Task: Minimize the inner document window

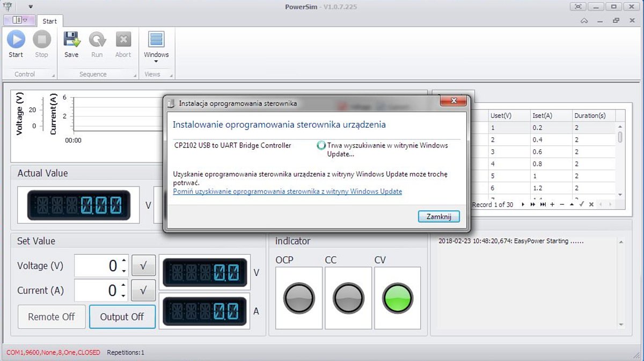Action: 601,20
